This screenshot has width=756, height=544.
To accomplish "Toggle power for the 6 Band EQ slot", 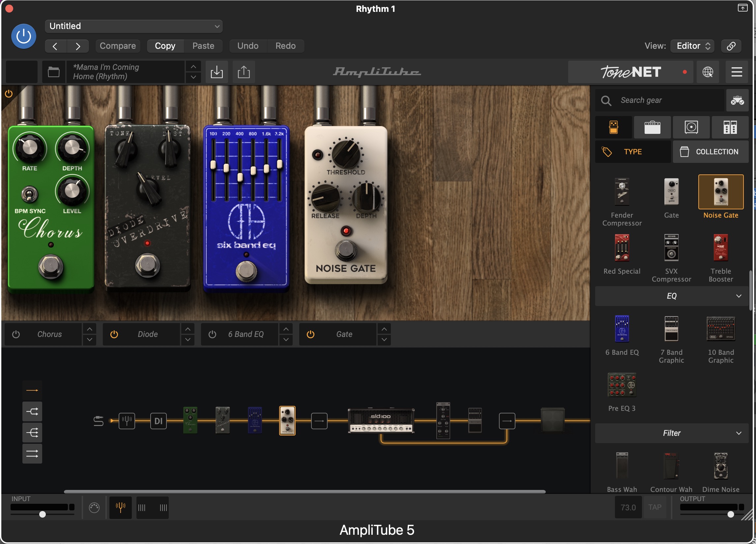I will [x=212, y=334].
